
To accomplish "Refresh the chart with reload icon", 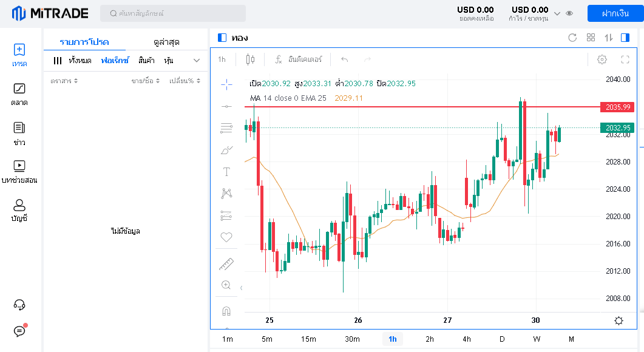I will (x=572, y=38).
